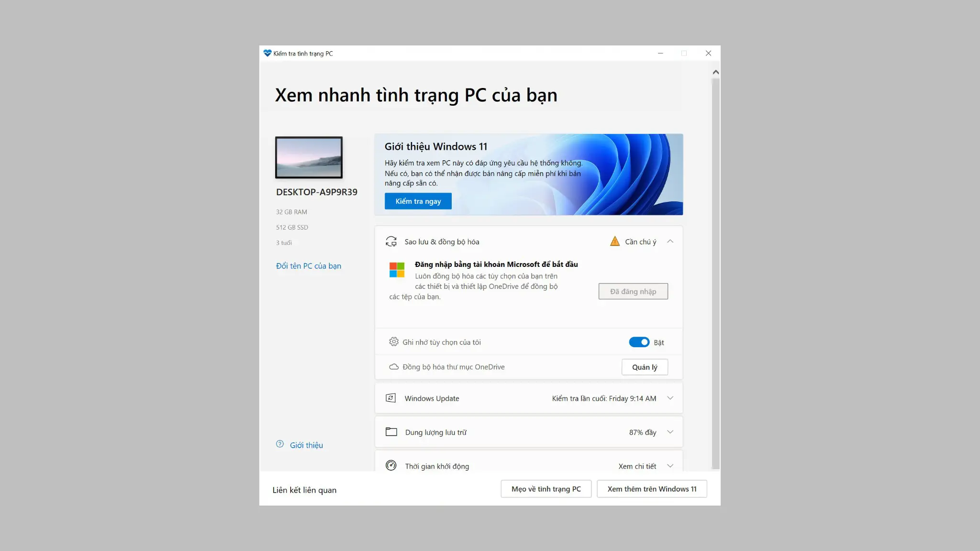This screenshot has height=551, width=980.
Task: Click the gear icon beside Ghi nhớ tùy chọn
Action: [394, 342]
